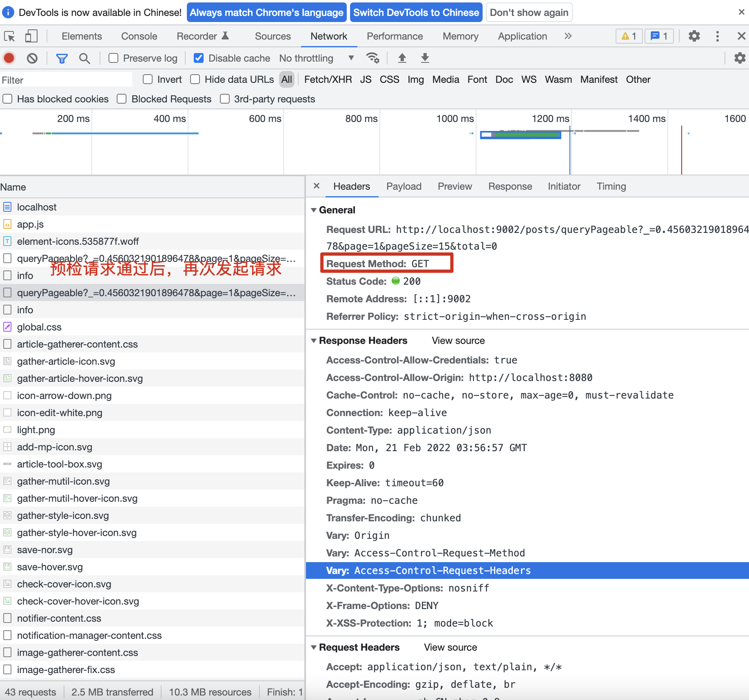Open network search with magnifier icon
Screen dimensions: 749x700
pyautogui.click(x=84, y=58)
